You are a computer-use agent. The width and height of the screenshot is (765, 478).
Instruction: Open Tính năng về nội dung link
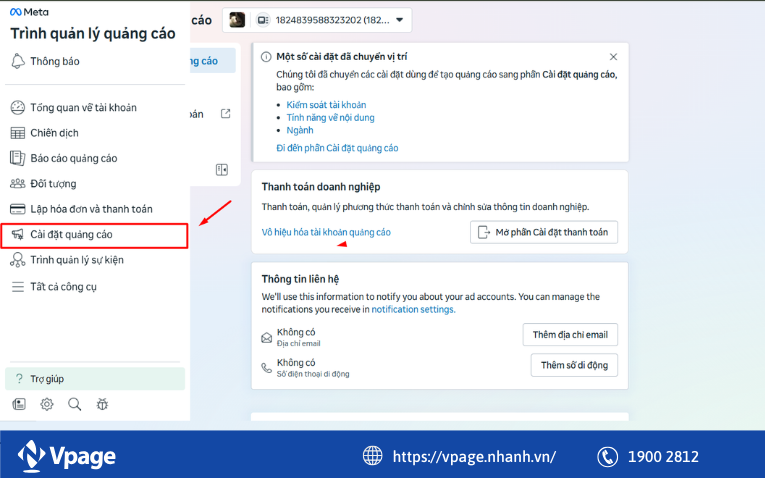pos(330,118)
